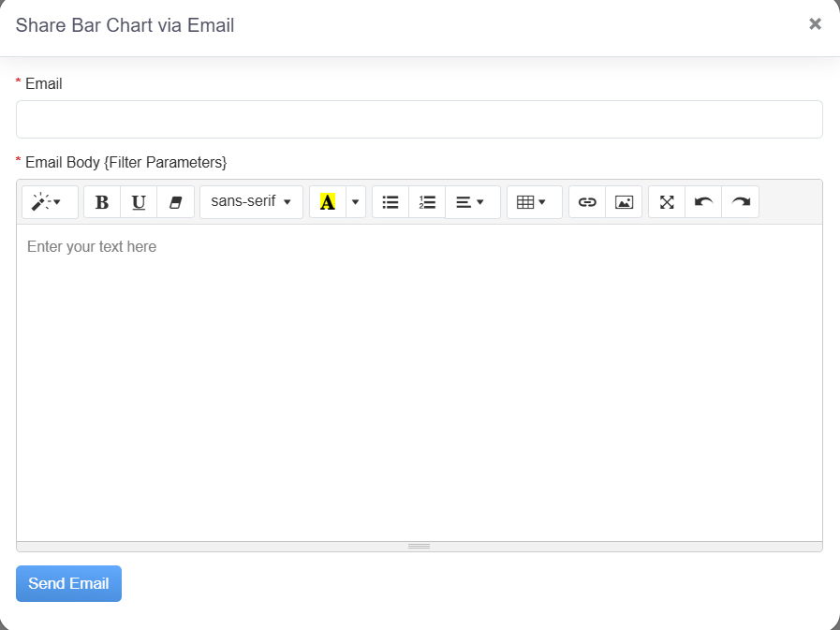Insert an ordered numbered list
This screenshot has height=630, width=840.
pos(427,202)
